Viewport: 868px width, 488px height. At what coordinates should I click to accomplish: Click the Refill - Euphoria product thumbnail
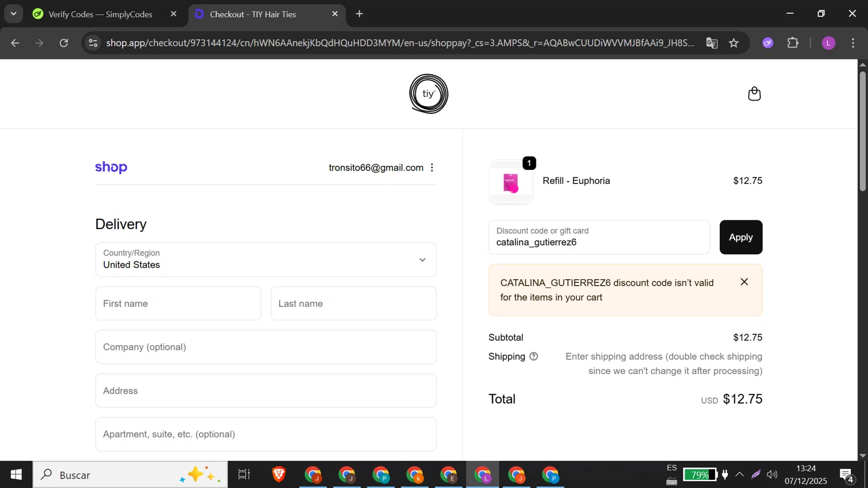coord(510,182)
